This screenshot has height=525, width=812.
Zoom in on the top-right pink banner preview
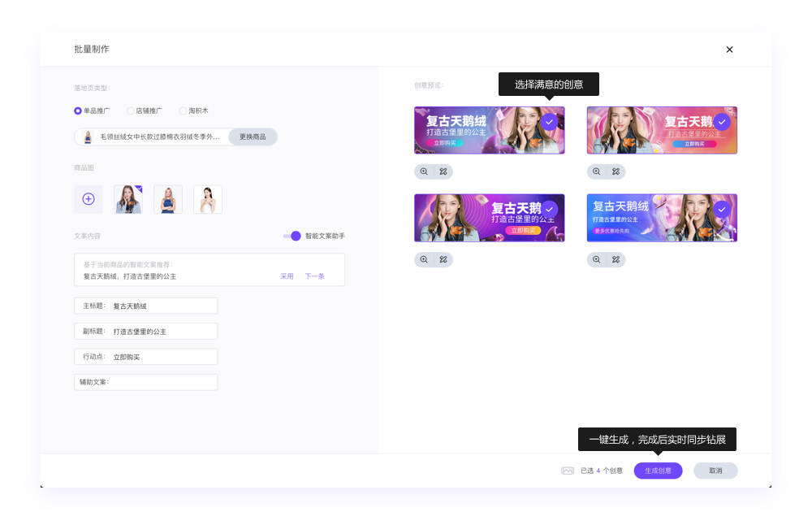(x=597, y=171)
